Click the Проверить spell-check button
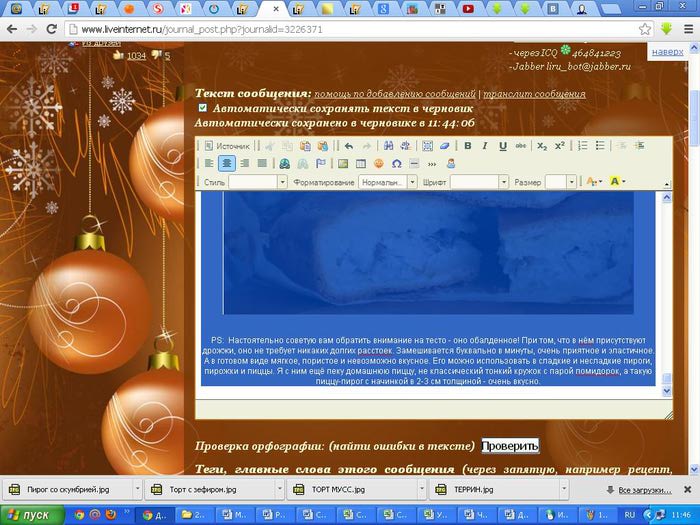 pyautogui.click(x=510, y=446)
